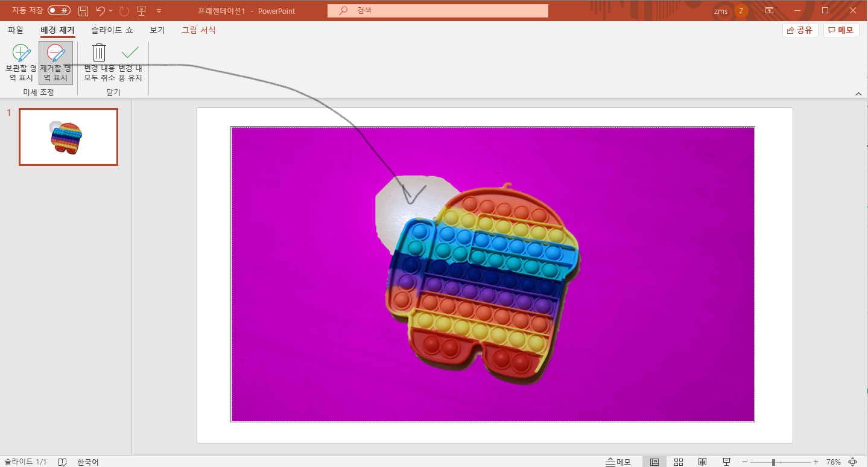The width and height of the screenshot is (868, 467).
Task: Switch to Slide Sorter view icon
Action: [x=679, y=462]
